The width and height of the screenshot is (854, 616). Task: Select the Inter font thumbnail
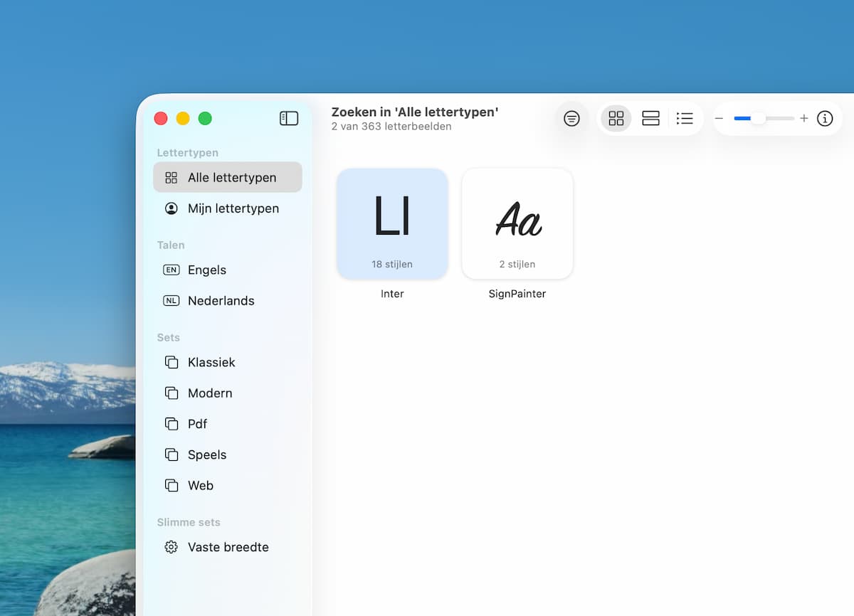[392, 223]
